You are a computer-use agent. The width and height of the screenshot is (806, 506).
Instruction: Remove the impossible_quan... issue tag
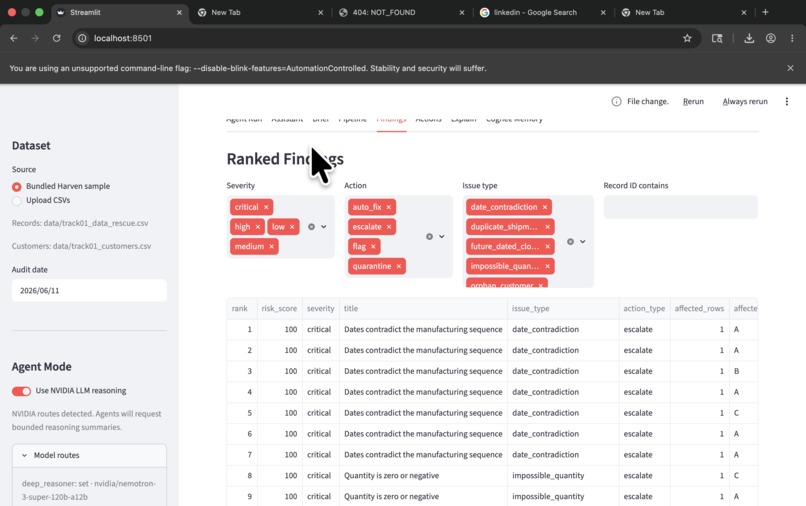pos(547,266)
